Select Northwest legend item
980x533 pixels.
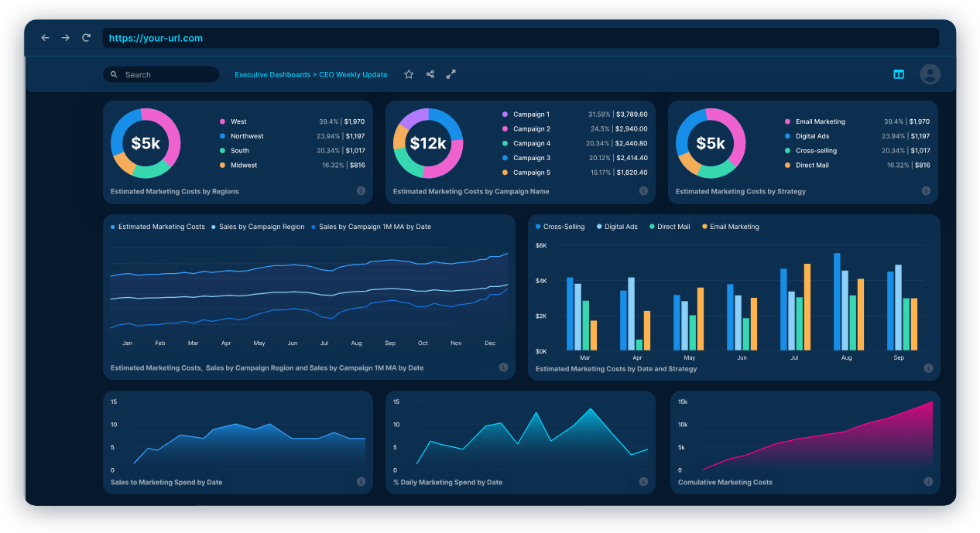pyautogui.click(x=242, y=136)
